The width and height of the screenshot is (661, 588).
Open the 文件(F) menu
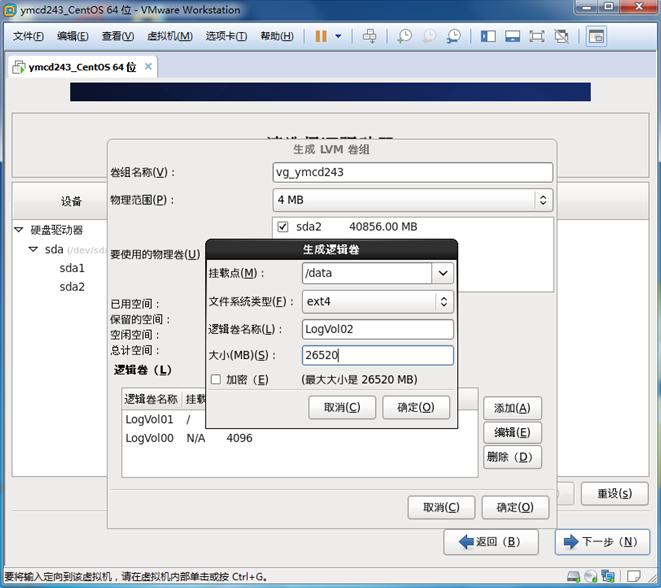(28, 36)
